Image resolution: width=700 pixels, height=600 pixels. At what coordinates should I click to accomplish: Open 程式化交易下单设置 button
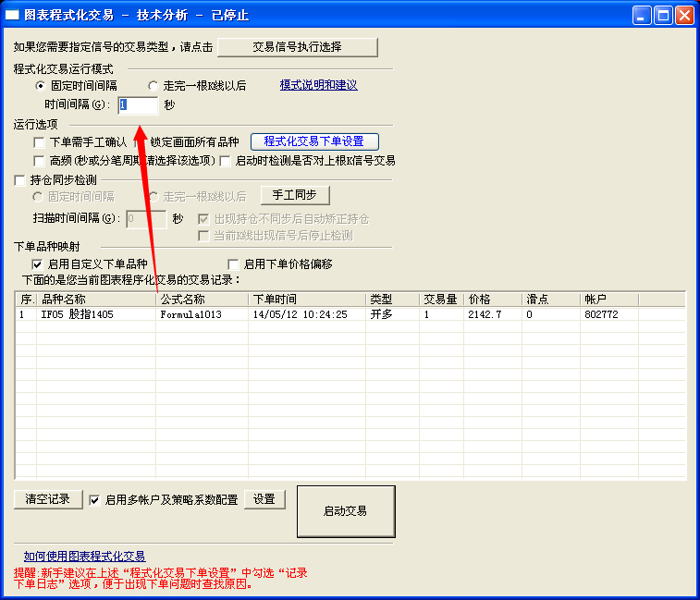click(314, 141)
